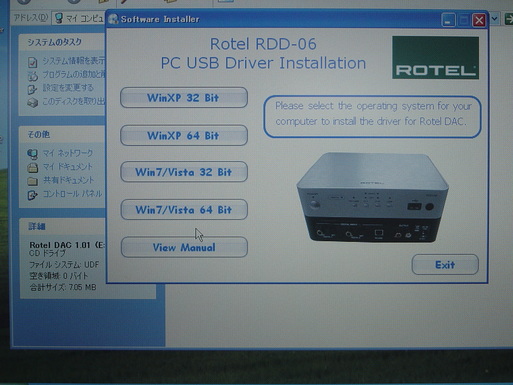This screenshot has height=385, width=513.
Task: Install the WinXP 32 Bit driver
Action: [184, 98]
